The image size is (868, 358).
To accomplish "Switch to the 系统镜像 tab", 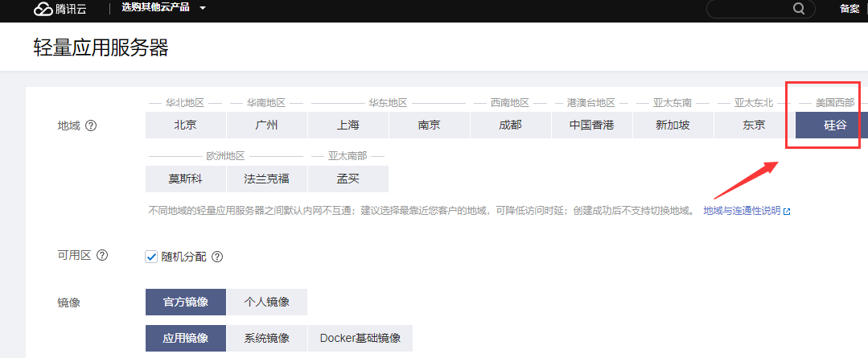I will tap(267, 338).
